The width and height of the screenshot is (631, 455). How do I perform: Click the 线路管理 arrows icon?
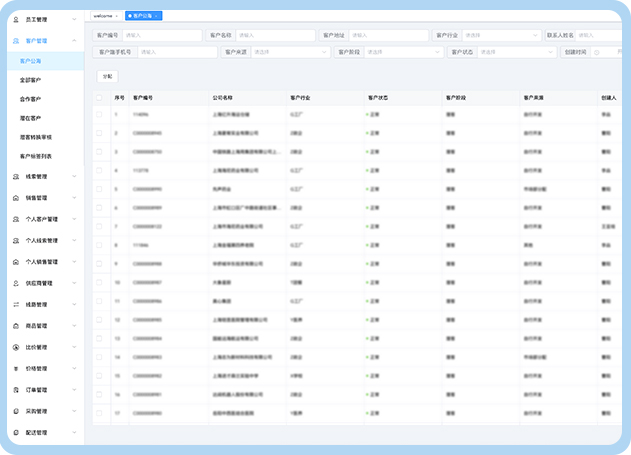click(16, 304)
